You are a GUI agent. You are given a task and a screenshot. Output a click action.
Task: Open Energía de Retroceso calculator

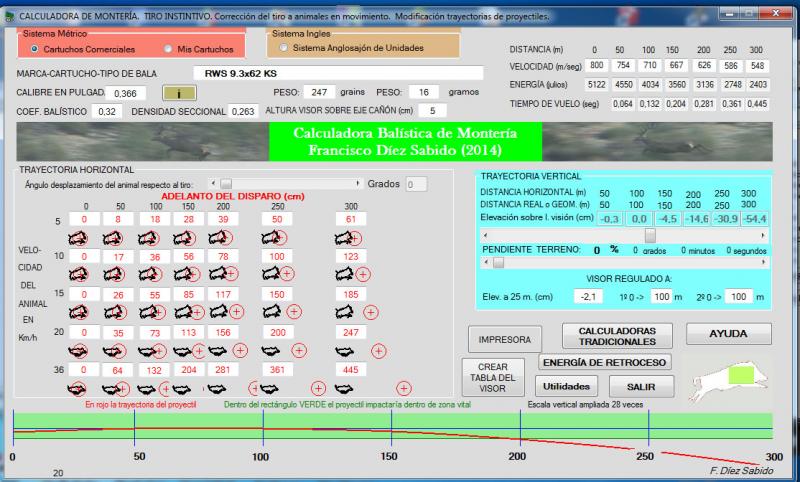pos(605,361)
